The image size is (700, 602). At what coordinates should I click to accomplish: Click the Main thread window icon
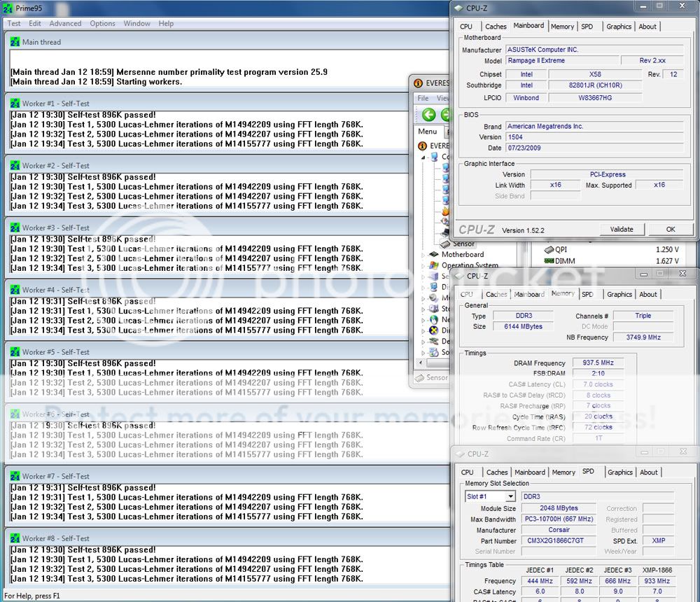tap(15, 42)
